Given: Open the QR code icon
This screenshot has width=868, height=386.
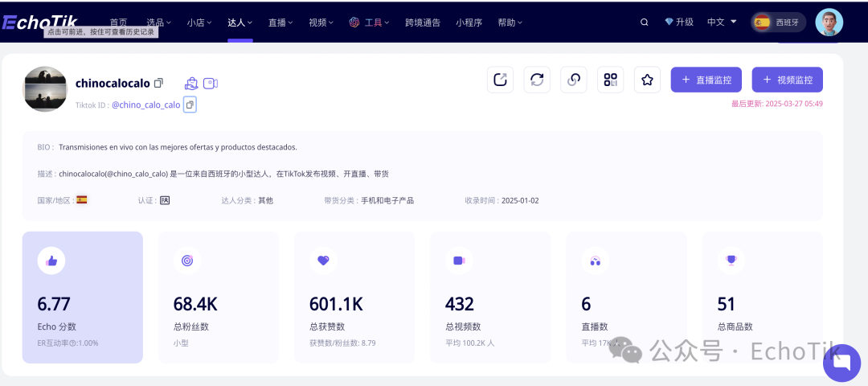Looking at the screenshot, I should point(611,80).
